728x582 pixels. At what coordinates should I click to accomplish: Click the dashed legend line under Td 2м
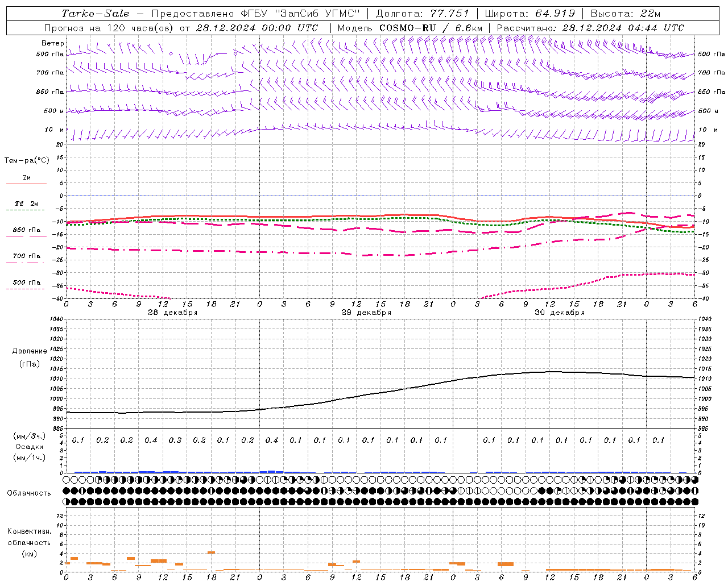coord(25,210)
